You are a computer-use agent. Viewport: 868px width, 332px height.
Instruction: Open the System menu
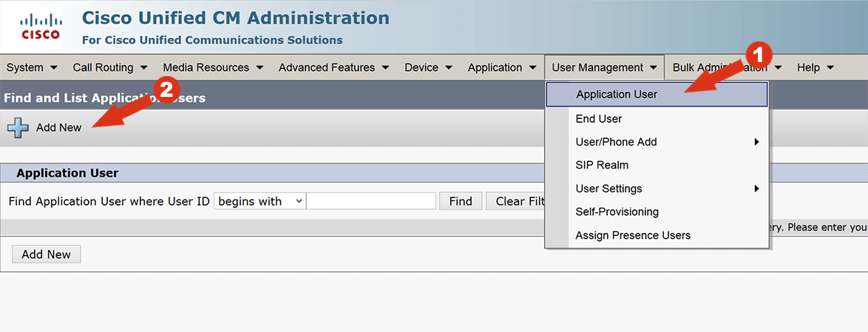(32, 67)
